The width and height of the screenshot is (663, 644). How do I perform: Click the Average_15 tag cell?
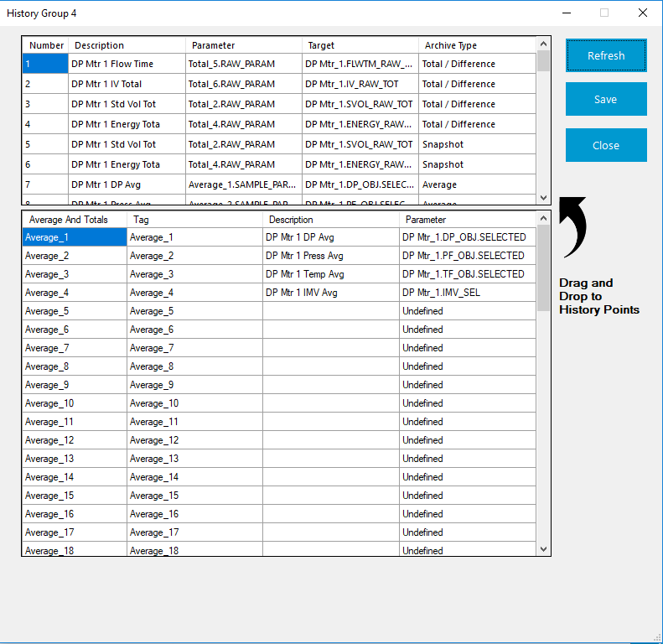coord(195,496)
